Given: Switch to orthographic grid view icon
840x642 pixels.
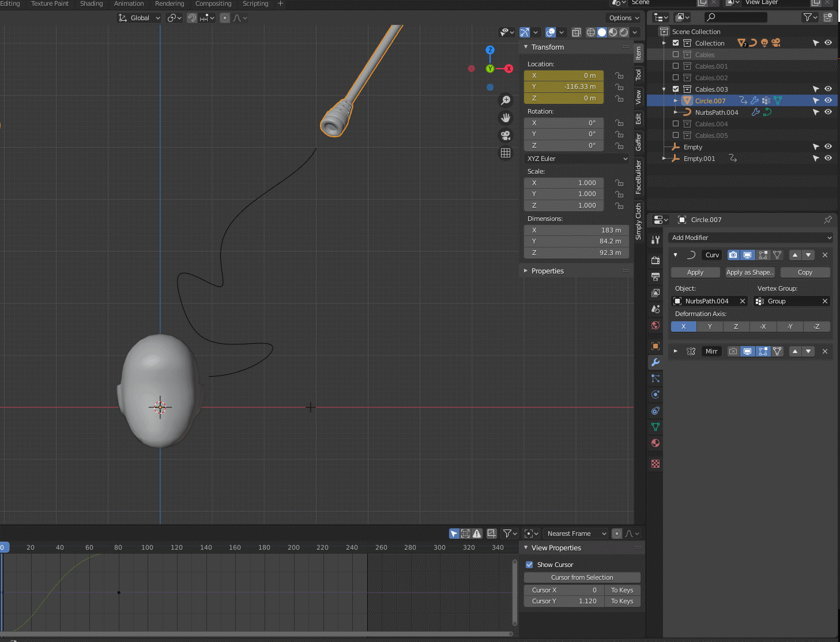Looking at the screenshot, I should pyautogui.click(x=506, y=153).
